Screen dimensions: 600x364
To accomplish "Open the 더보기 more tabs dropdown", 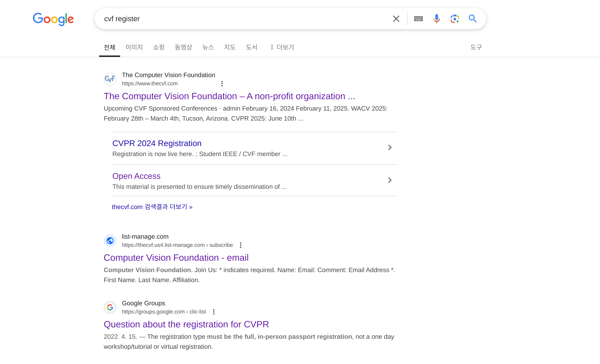I will [282, 47].
